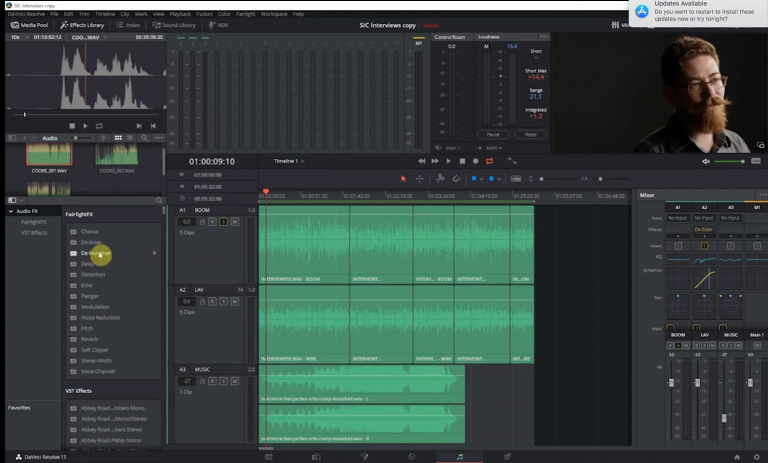Screen dimensions: 768x463
Task: Collapse the Audio FX tree
Action: (x=11, y=211)
